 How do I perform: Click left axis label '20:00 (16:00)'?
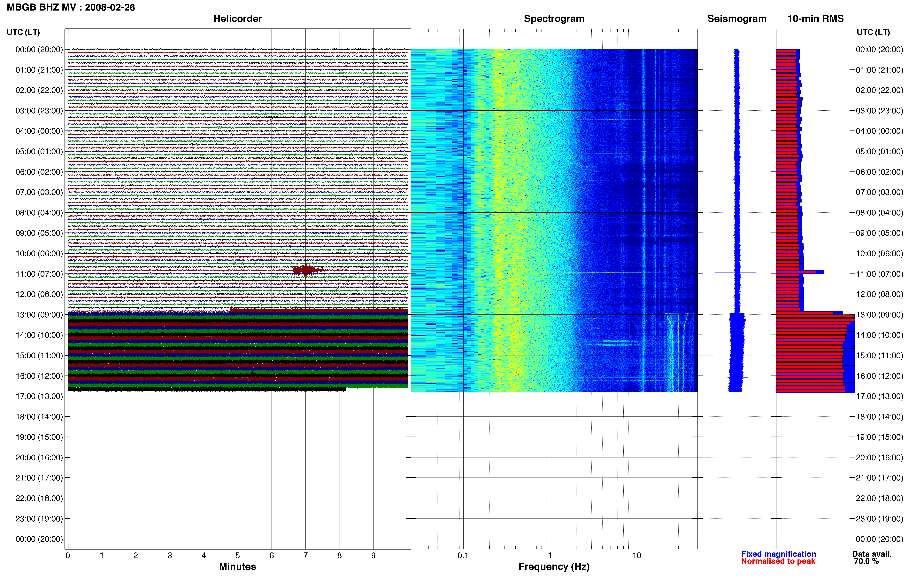pyautogui.click(x=39, y=458)
